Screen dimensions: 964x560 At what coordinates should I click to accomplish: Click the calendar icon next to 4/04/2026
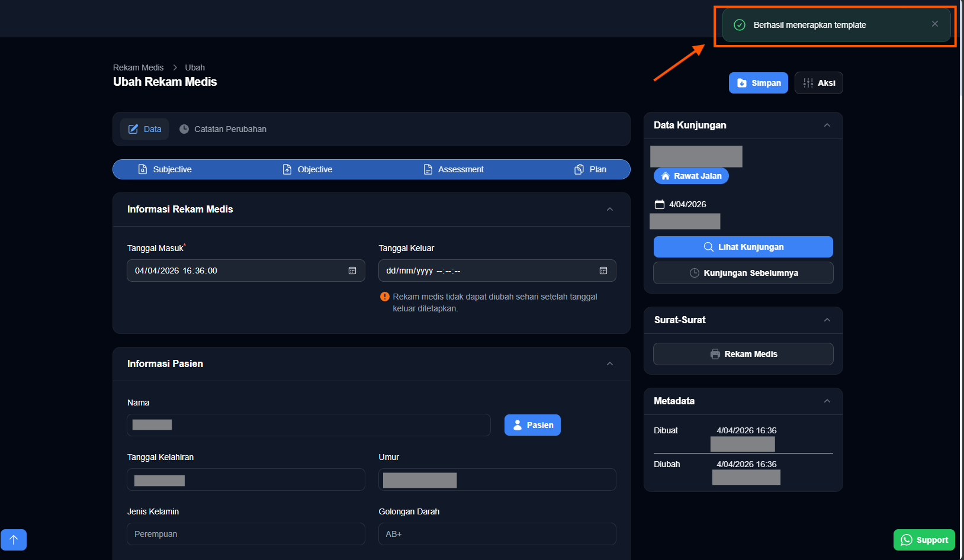(x=660, y=204)
